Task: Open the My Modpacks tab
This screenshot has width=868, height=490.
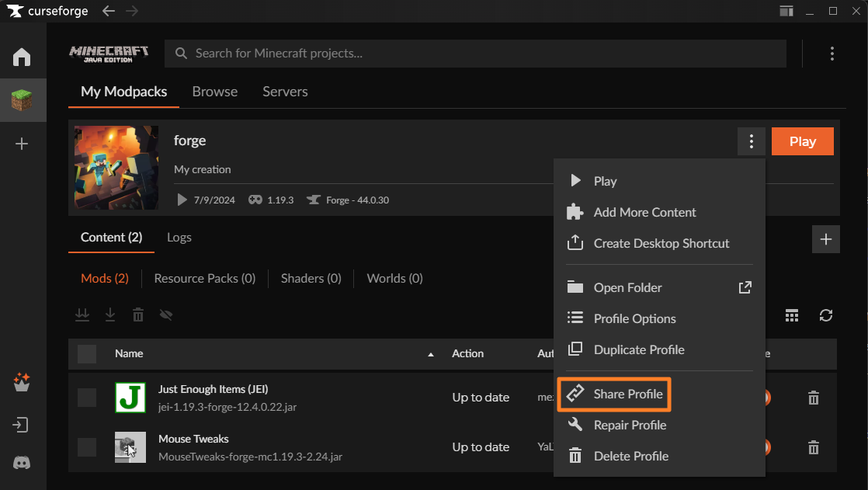Action: point(124,92)
